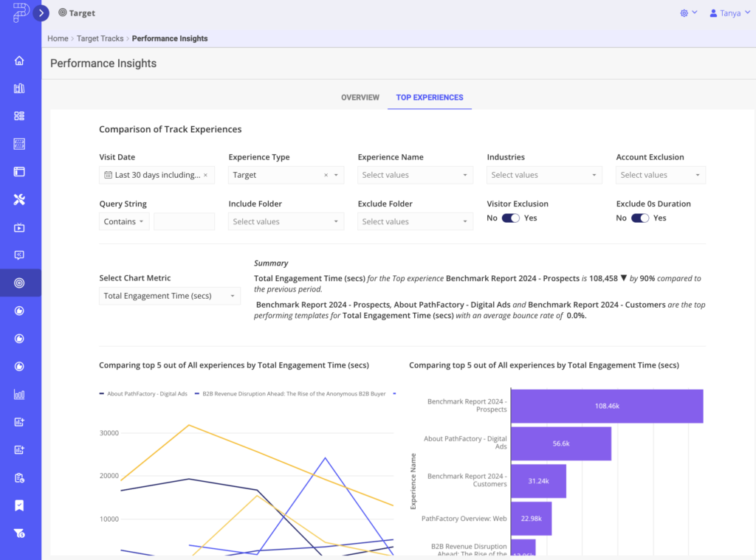
Task: Click the Query String text input
Action: (x=184, y=221)
